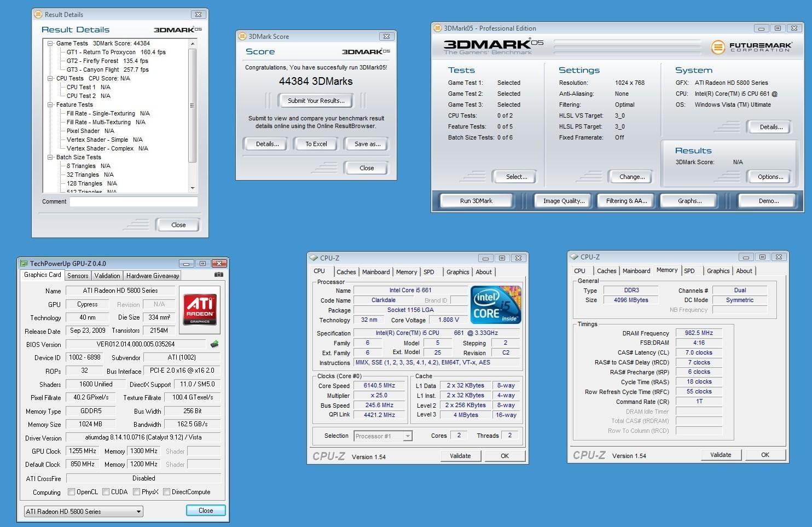The height and width of the screenshot is (527, 812).
Task: Click the DRAM Frequency 982.5 MHz value
Action: pos(699,333)
